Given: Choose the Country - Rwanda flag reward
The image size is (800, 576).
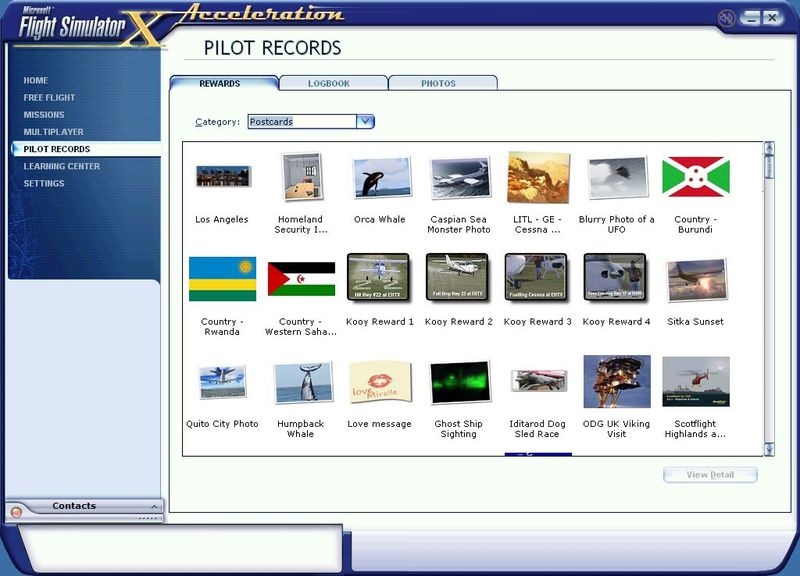Looking at the screenshot, I should point(222,279).
